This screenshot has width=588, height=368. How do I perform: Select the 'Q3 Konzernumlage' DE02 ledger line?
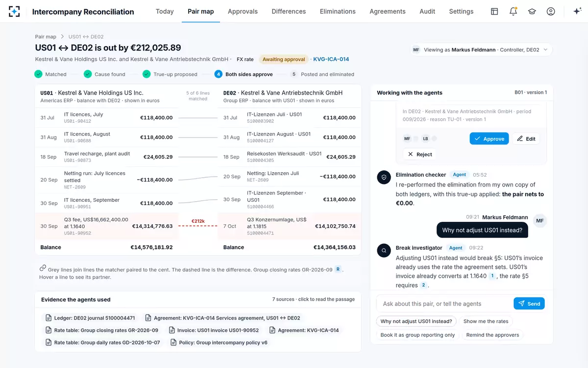point(289,226)
